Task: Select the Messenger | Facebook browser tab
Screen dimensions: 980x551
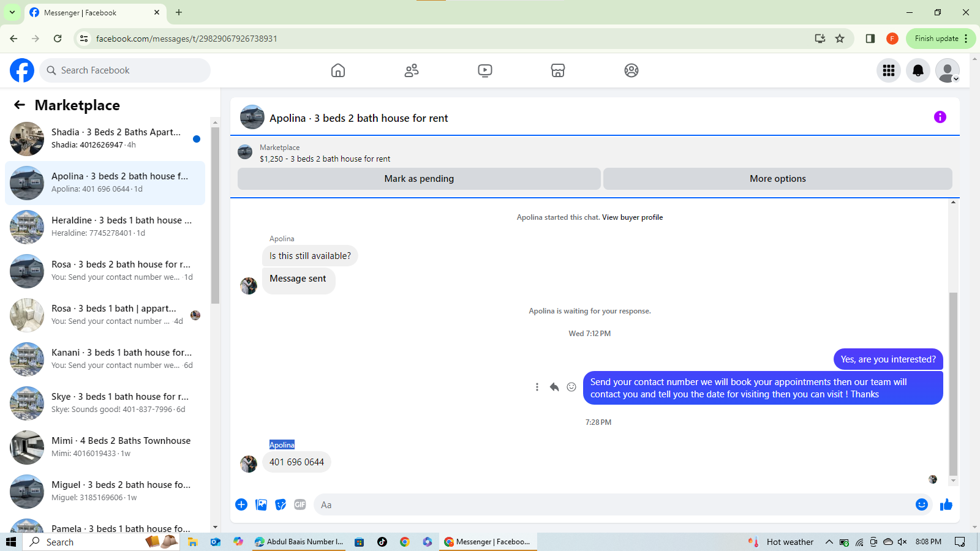Action: point(95,13)
